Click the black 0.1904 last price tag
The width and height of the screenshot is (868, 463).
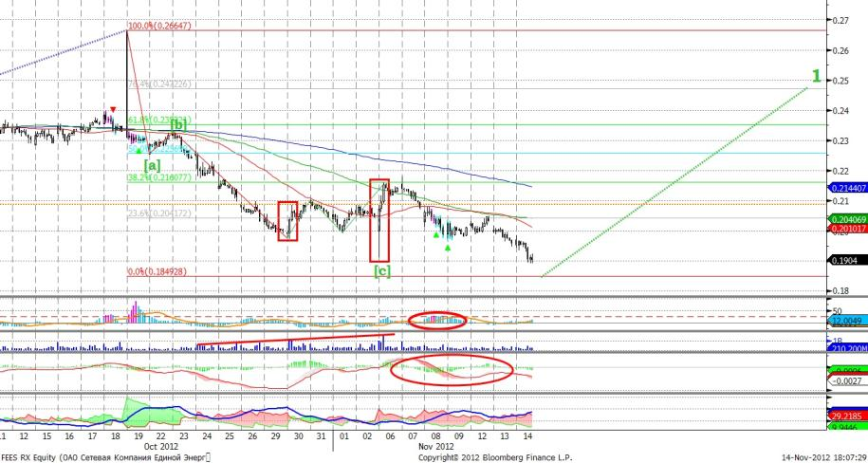tap(842, 259)
